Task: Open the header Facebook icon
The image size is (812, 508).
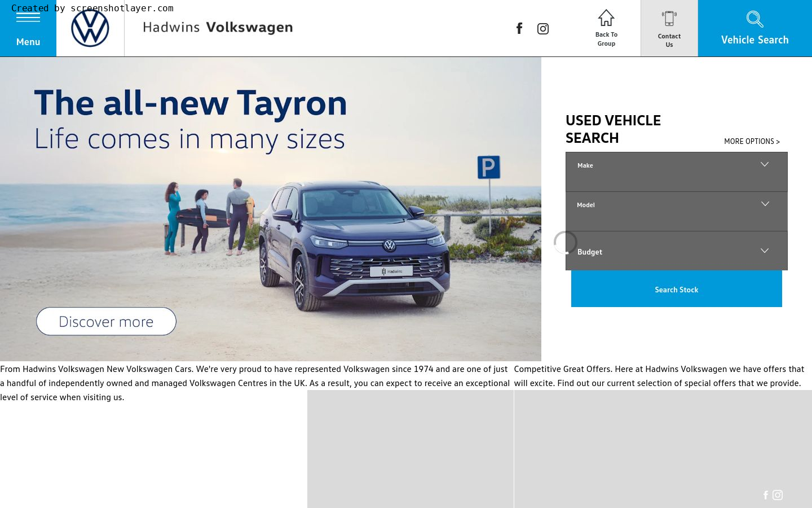Action: [x=519, y=28]
